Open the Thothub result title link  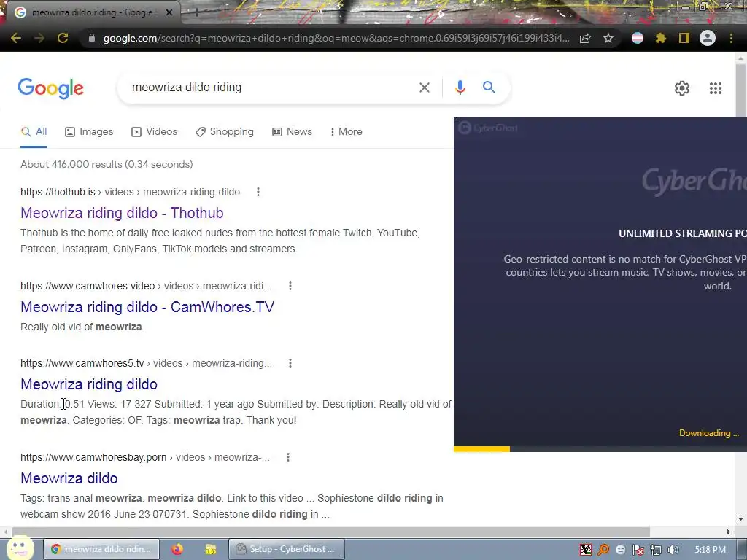122,213
